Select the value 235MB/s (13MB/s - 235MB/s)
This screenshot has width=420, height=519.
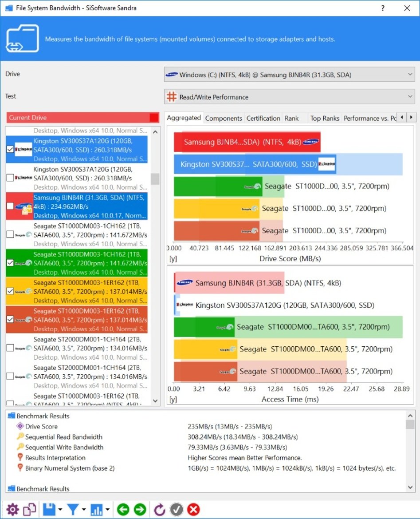pos(230,426)
